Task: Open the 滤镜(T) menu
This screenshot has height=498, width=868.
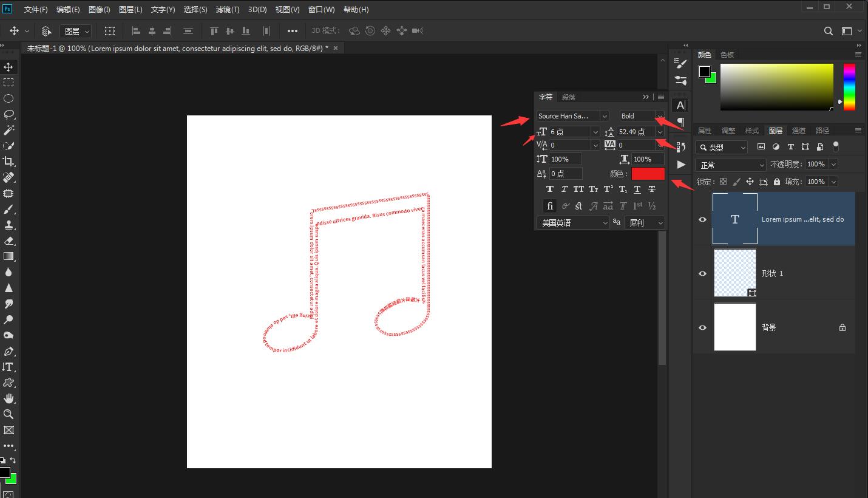Action: click(228, 10)
